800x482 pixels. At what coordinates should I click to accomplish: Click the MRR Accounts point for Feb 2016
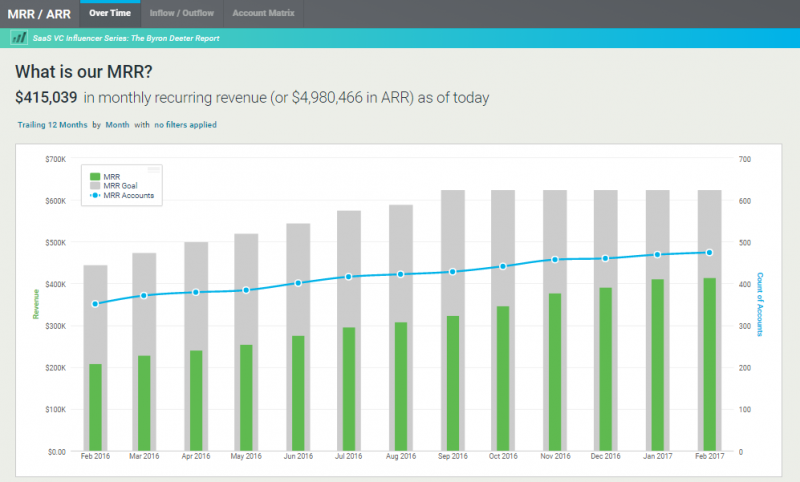coord(95,304)
